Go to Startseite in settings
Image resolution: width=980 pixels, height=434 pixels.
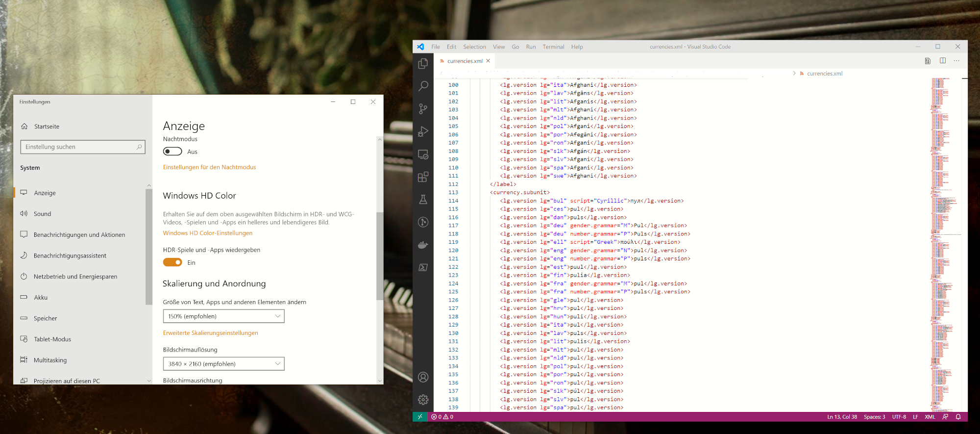pyautogui.click(x=47, y=127)
